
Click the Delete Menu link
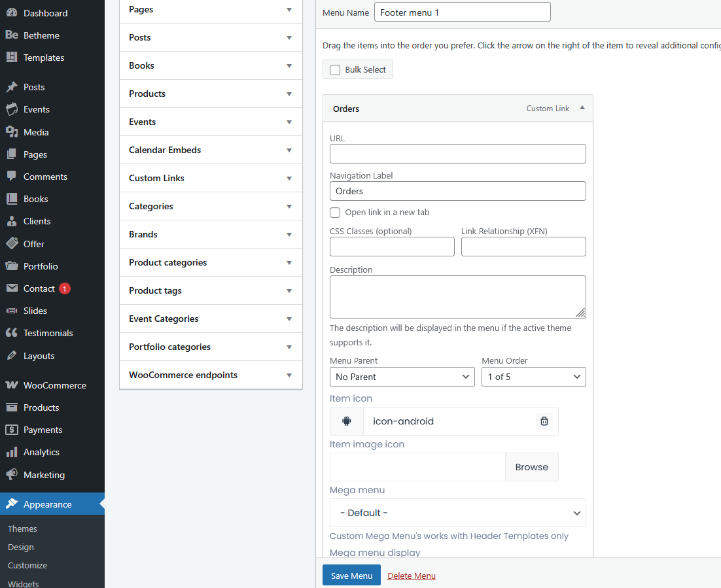pyautogui.click(x=411, y=576)
